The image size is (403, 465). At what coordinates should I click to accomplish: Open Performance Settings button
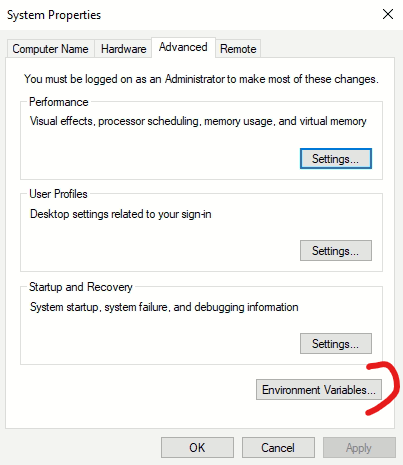point(336,159)
